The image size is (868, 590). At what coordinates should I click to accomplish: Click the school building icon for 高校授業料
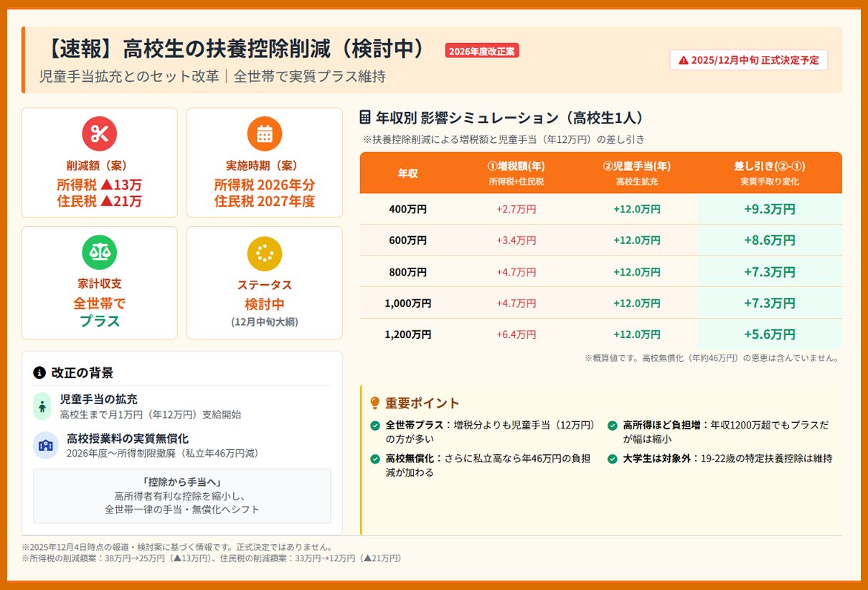coord(46,445)
